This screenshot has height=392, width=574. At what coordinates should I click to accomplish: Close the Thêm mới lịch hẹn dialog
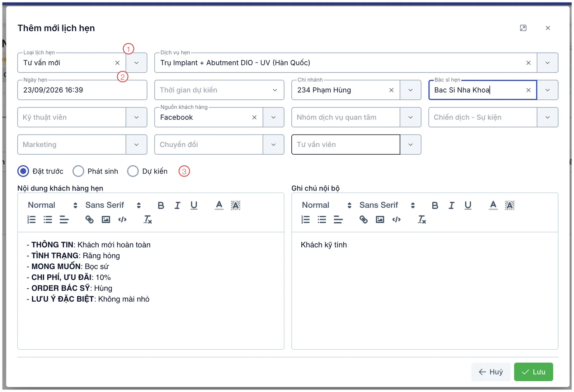click(548, 28)
